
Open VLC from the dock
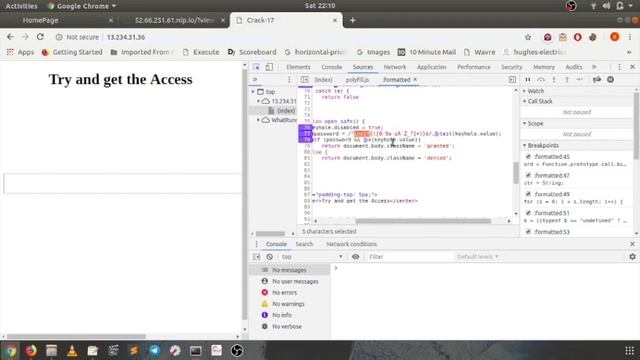coord(72,351)
